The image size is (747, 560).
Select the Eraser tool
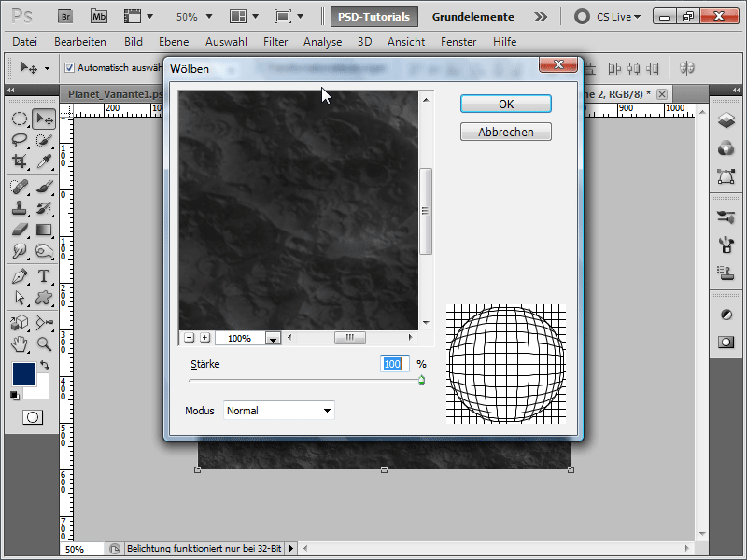point(19,230)
